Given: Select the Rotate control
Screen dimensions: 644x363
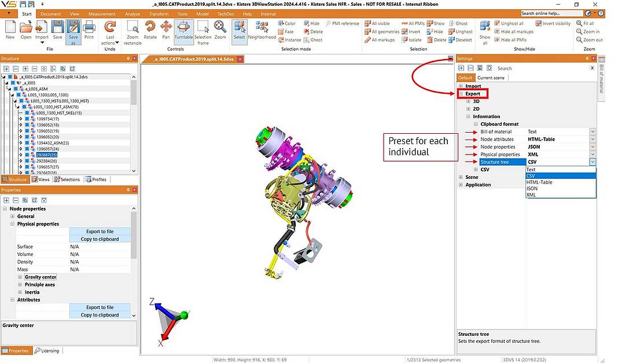Looking at the screenshot, I should pyautogui.click(x=150, y=27).
